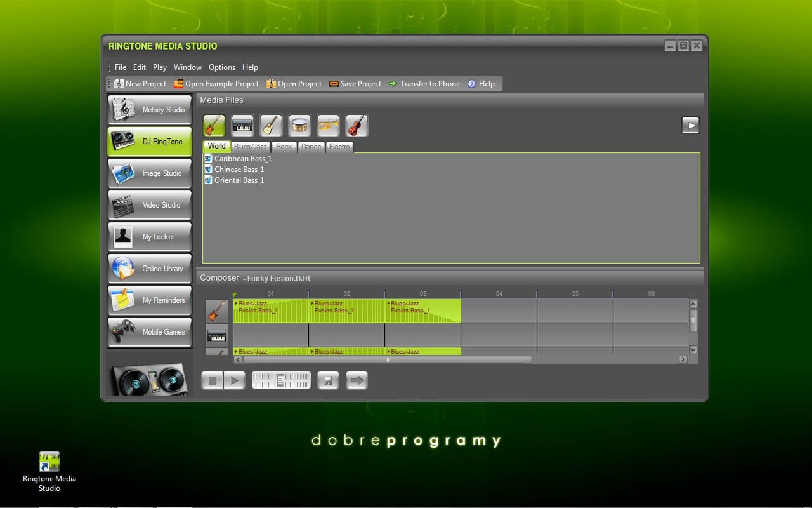Screen dimensions: 812x508
Task: Select Chinese Bass_1 file
Action: tap(234, 170)
